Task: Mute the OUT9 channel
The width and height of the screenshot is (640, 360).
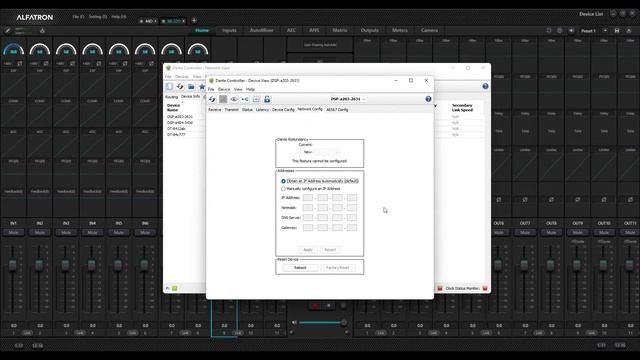Action: coord(578,232)
